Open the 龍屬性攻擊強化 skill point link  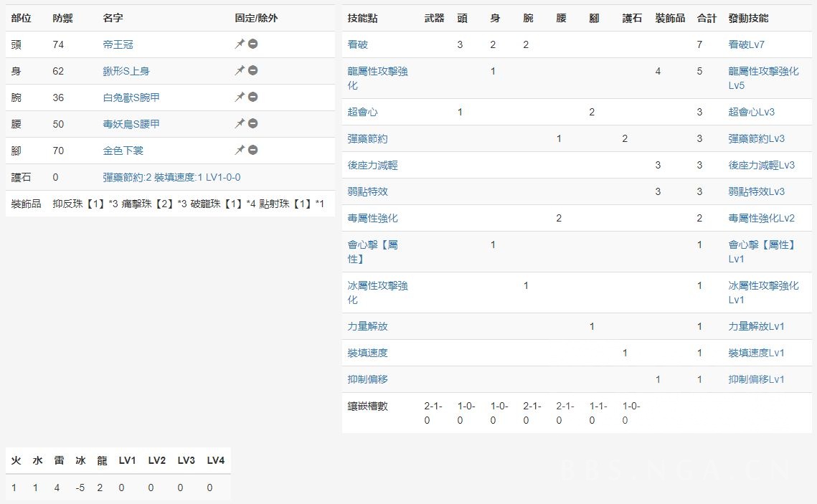(x=378, y=78)
